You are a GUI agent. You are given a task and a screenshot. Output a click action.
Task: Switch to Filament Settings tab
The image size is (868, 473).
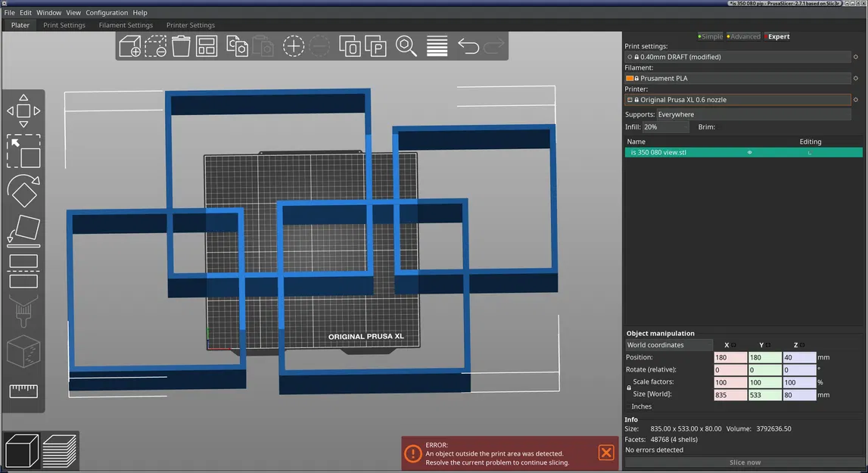tap(126, 25)
